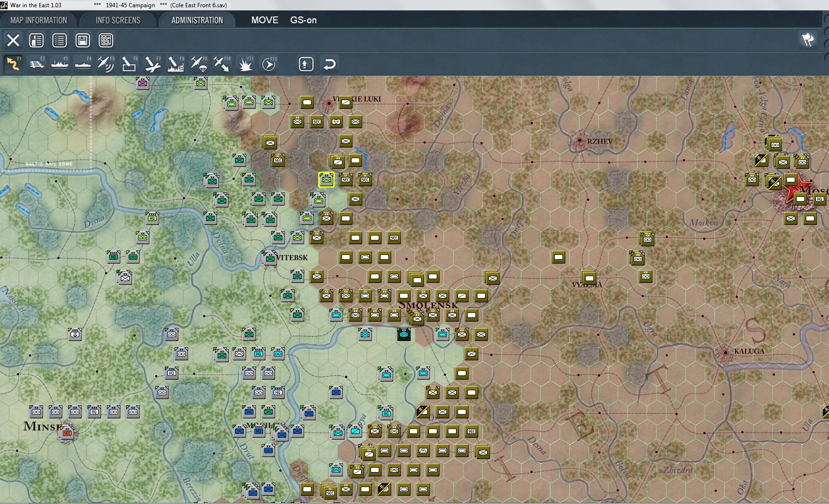Select the yellow-highlighted unit counter
This screenshot has height=504, width=829.
pos(326,180)
